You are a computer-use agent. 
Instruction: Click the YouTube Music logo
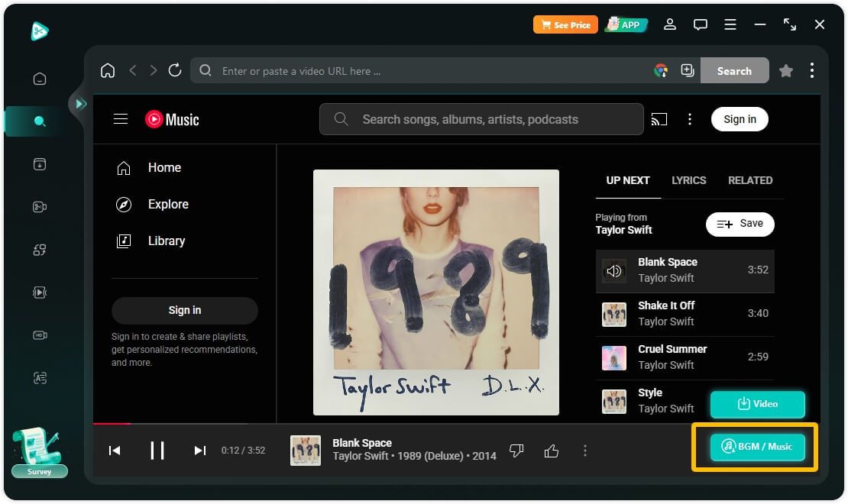tap(172, 119)
